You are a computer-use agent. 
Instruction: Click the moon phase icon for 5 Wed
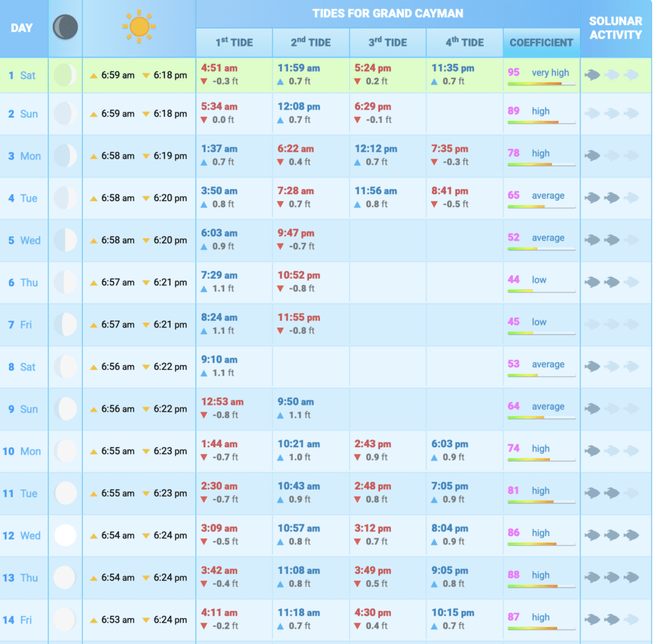pos(65,241)
